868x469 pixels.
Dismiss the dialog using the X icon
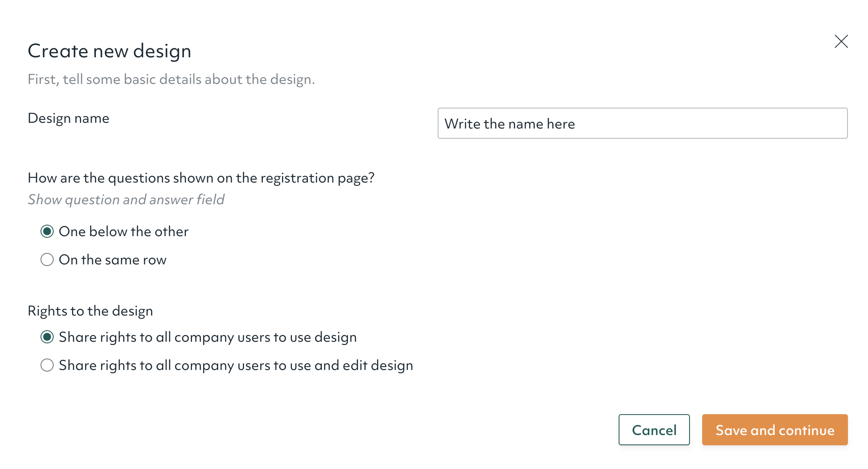[841, 41]
